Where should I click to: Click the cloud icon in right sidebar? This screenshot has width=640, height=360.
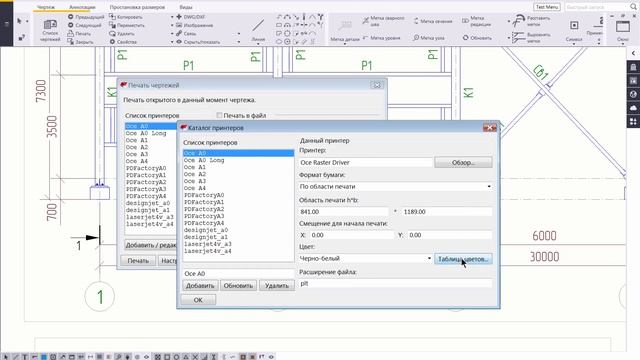(633, 108)
